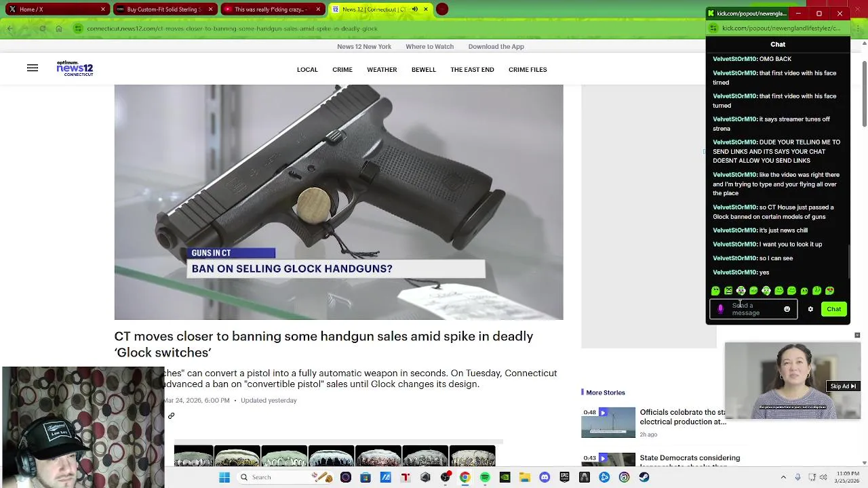Image resolution: width=868 pixels, height=488 pixels.
Task: Open the WEATHER section
Action: click(x=382, y=70)
